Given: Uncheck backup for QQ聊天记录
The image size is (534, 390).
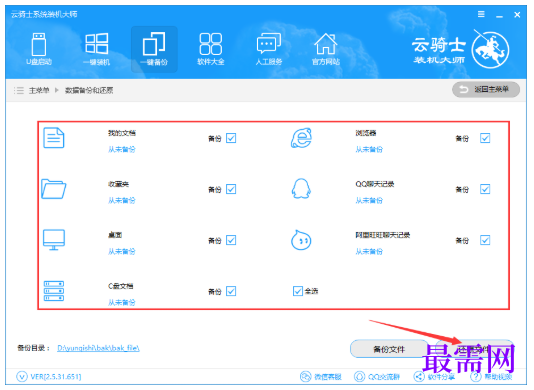Looking at the screenshot, I should pyautogui.click(x=485, y=189).
